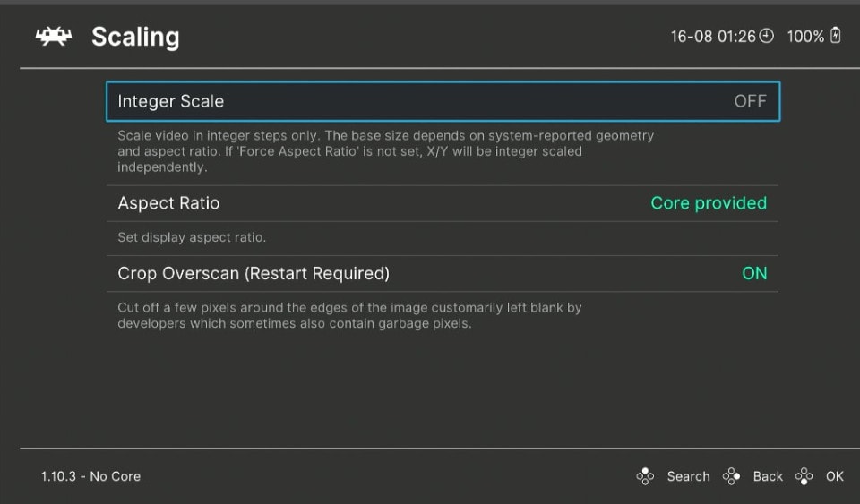
Task: Select the Integer Scale row
Action: (x=443, y=101)
